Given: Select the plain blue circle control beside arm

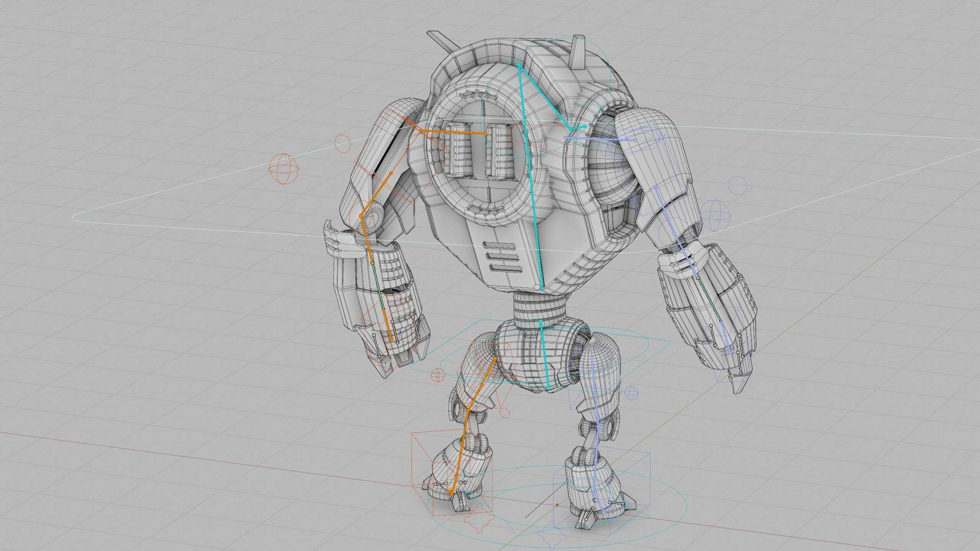Looking at the screenshot, I should [737, 186].
